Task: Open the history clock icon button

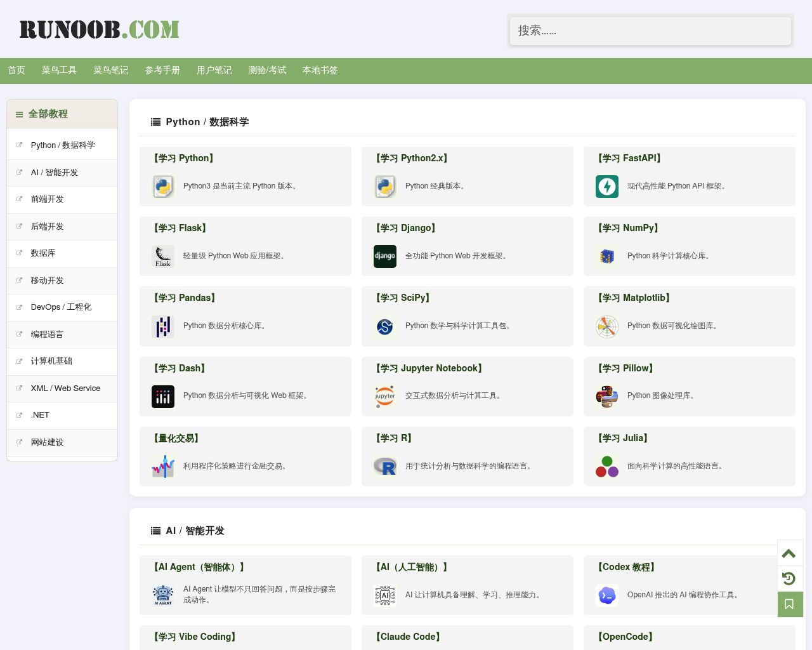Action: 789,579
